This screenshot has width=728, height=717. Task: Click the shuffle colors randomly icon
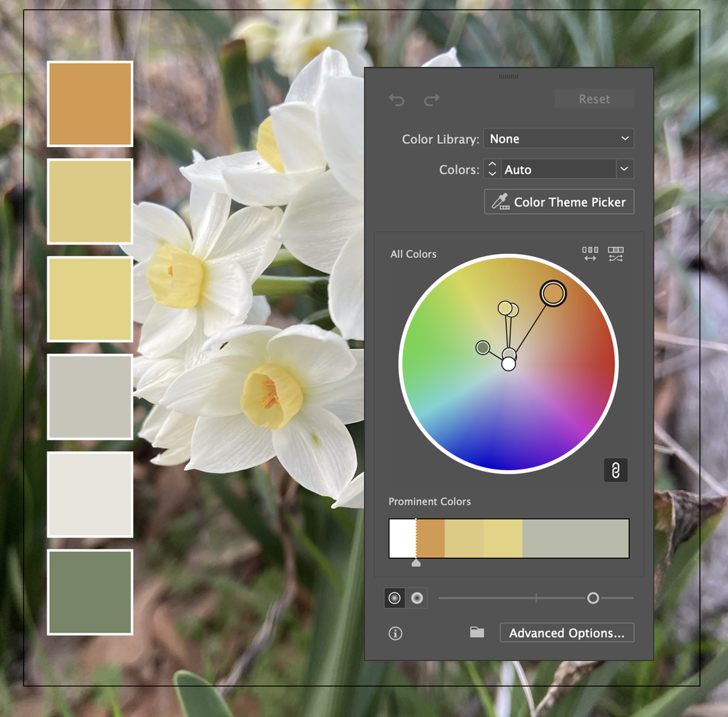click(615, 253)
